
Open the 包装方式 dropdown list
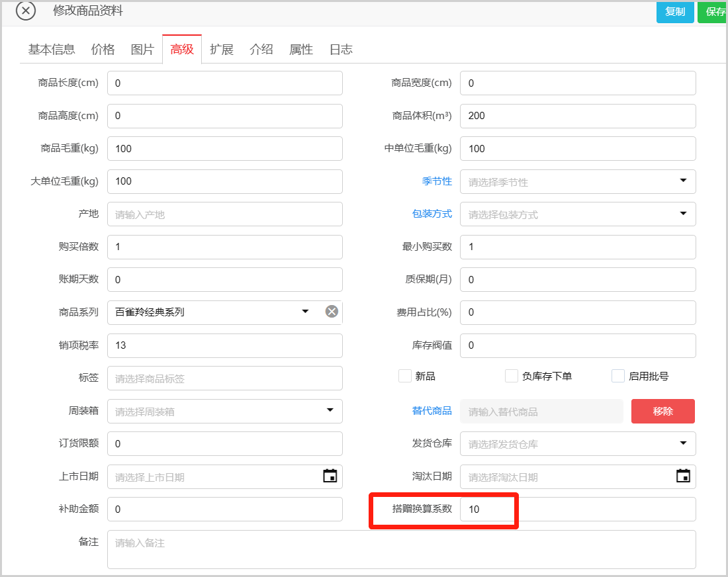point(683,214)
